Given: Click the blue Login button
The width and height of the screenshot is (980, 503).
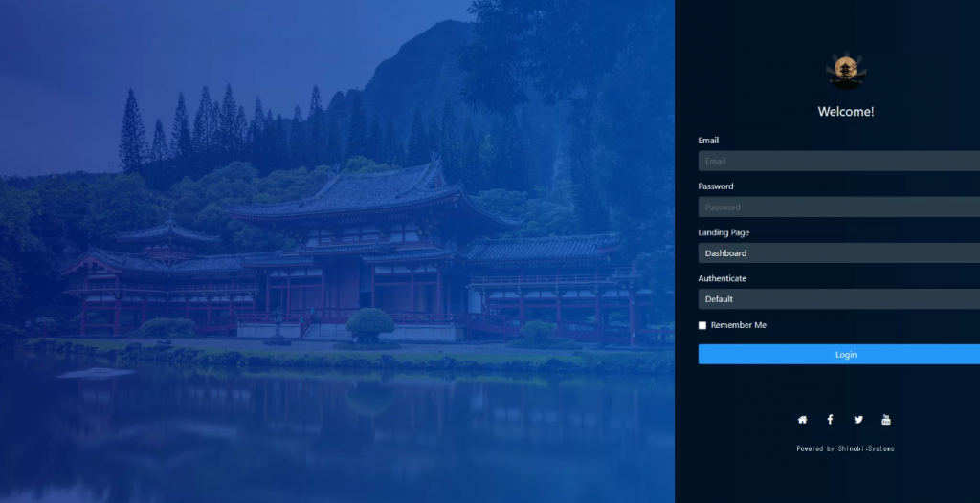Looking at the screenshot, I should [838, 354].
